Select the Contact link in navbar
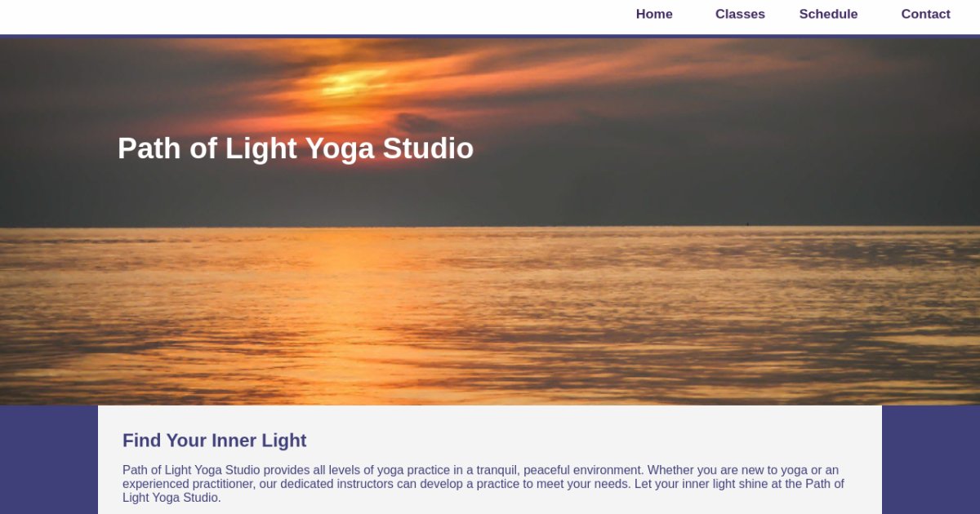980x514 pixels. pyautogui.click(x=925, y=14)
